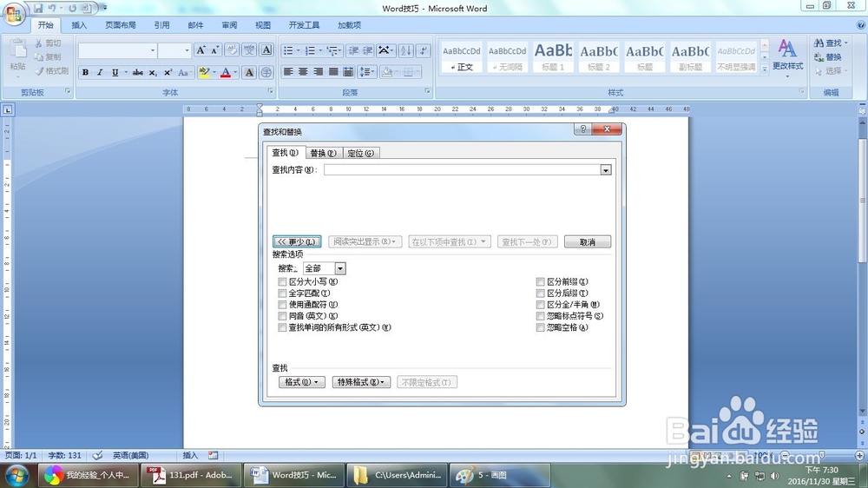Open the 插入 ribbon tab
This screenshot has width=868, height=488.
click(79, 25)
